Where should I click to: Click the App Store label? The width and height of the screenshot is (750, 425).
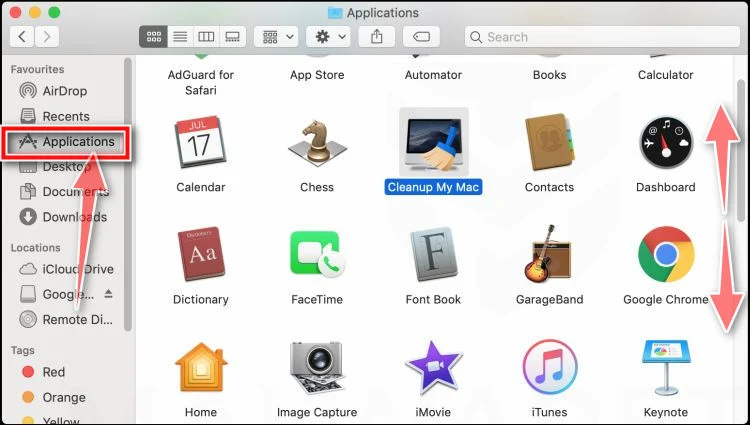317,75
